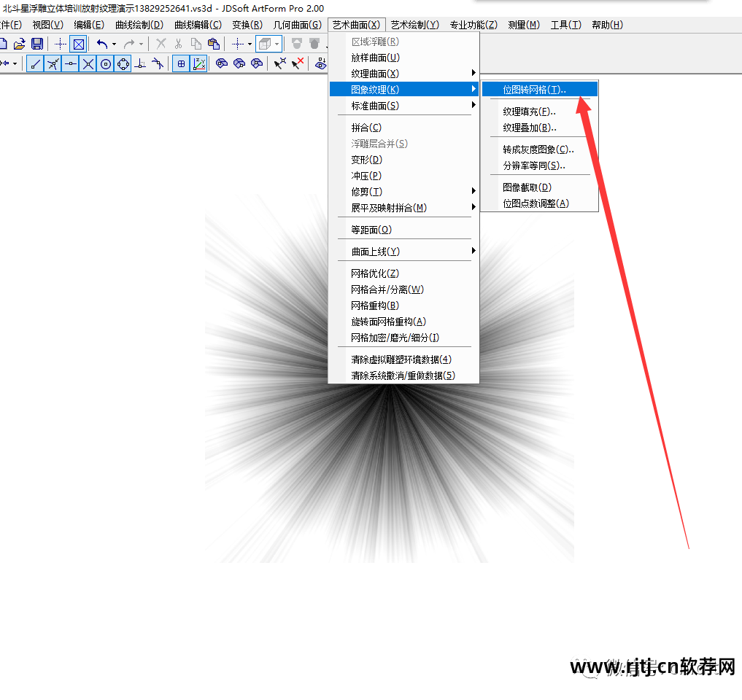Click the perpendicular snap icon
This screenshot has width=742, height=700.
pos(141,63)
